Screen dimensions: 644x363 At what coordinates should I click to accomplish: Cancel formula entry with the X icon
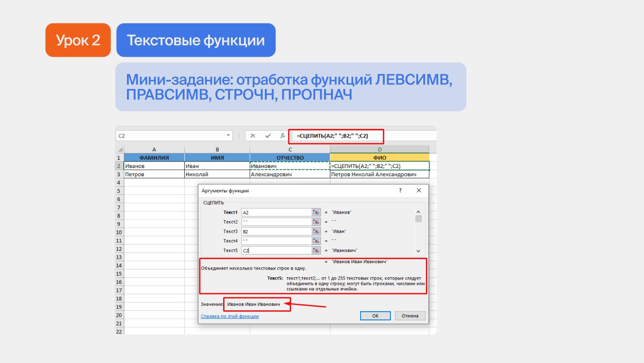(x=253, y=136)
